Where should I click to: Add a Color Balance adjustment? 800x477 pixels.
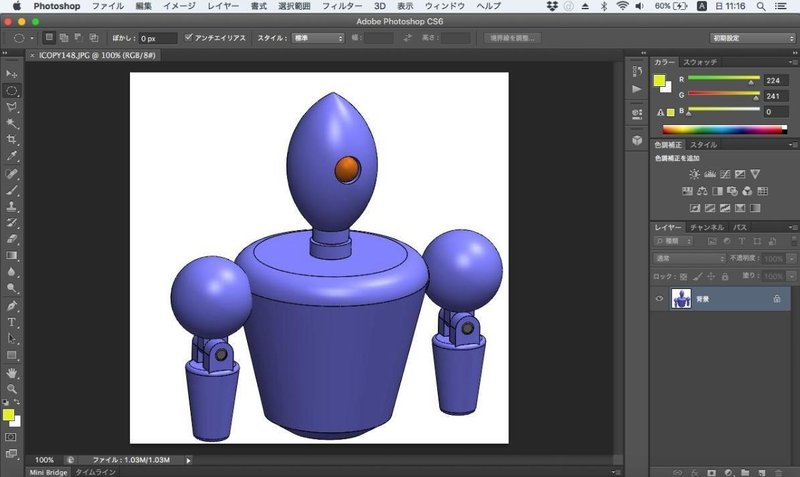tap(702, 191)
